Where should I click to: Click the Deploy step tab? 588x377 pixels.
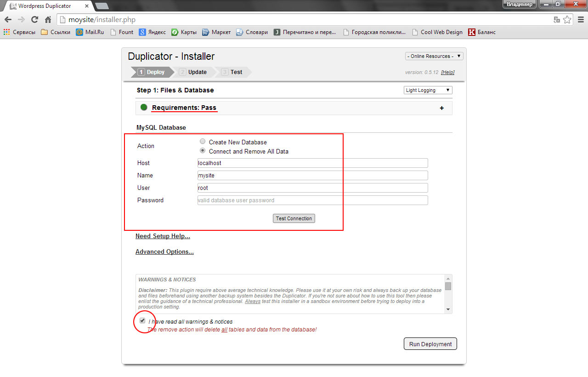[152, 72]
